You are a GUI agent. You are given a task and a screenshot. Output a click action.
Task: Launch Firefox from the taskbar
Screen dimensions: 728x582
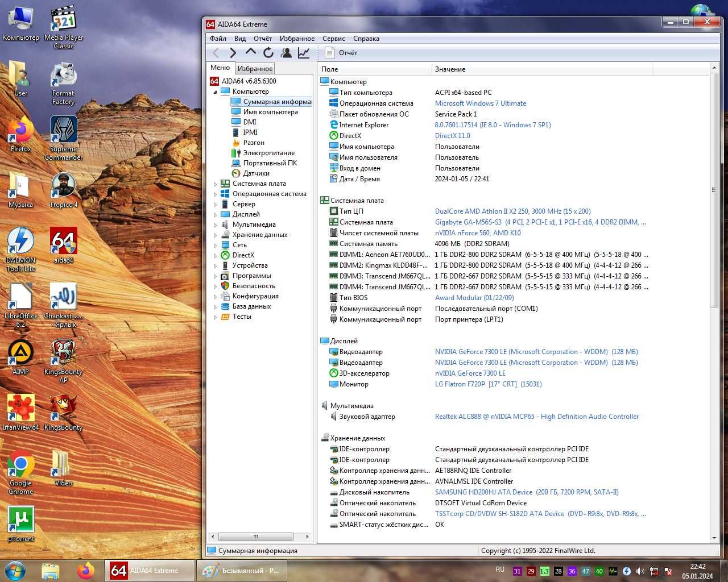point(85,571)
